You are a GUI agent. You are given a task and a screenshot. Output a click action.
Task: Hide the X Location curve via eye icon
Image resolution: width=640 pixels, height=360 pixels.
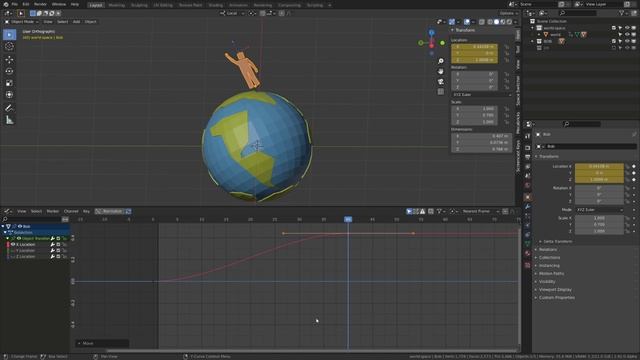(x=13, y=244)
